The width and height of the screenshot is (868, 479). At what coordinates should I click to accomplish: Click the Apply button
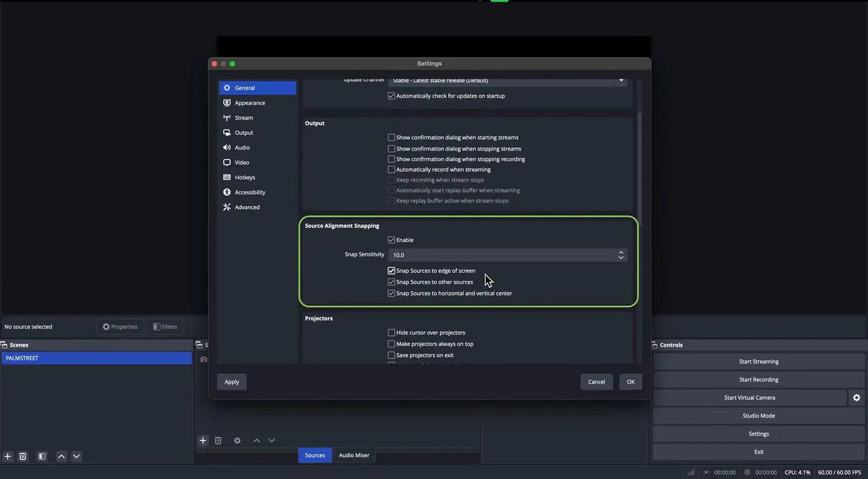click(x=232, y=382)
